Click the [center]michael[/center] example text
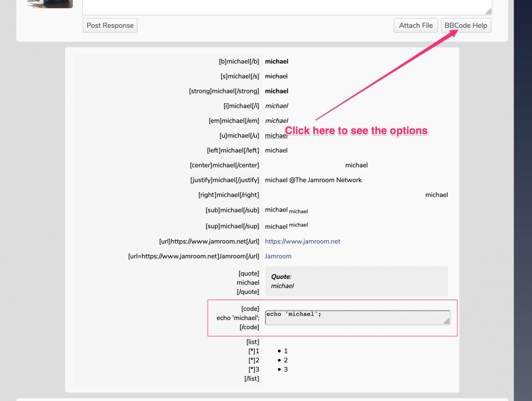The height and width of the screenshot is (401, 532). point(224,165)
